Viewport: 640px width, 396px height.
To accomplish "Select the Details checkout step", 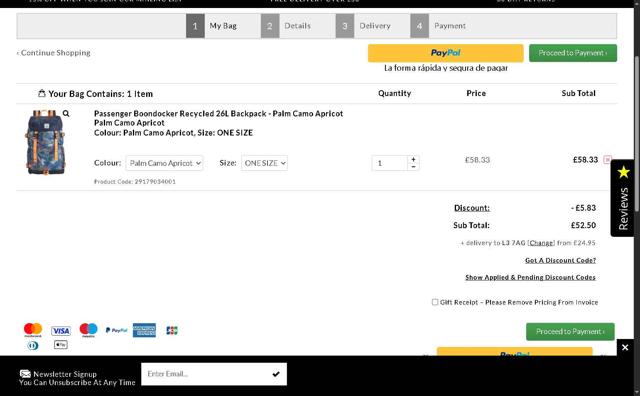I will [298, 26].
